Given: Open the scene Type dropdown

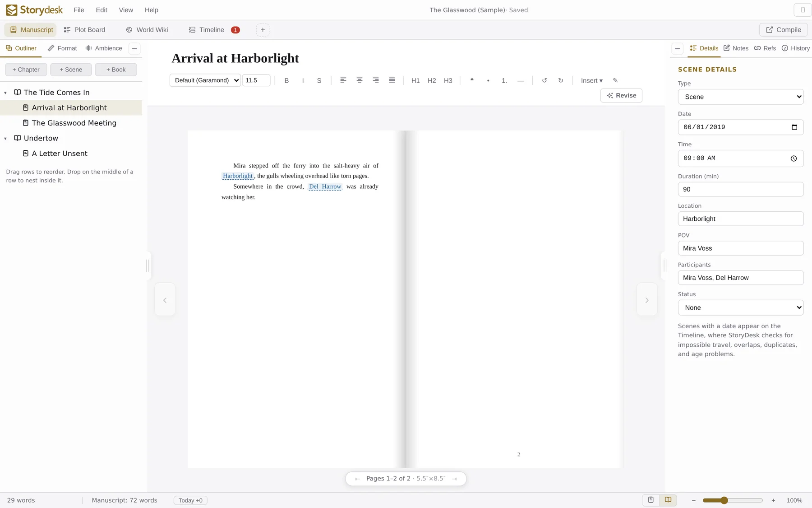Looking at the screenshot, I should coord(741,97).
